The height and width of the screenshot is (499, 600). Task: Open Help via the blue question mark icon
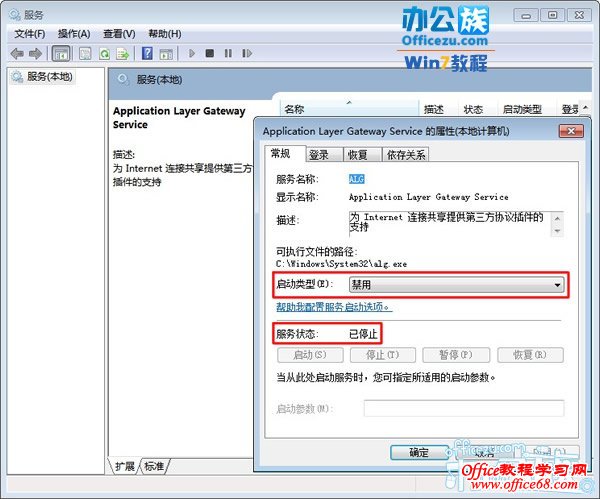pyautogui.click(x=147, y=53)
